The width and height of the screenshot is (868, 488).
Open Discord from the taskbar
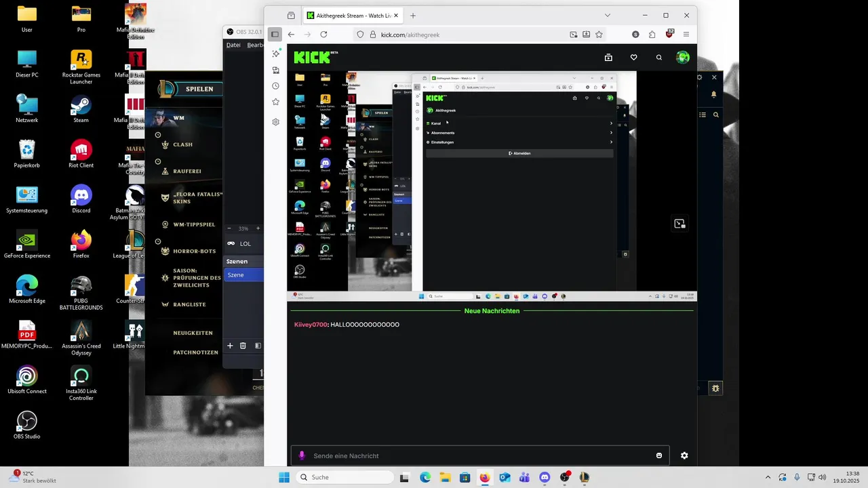click(x=545, y=477)
